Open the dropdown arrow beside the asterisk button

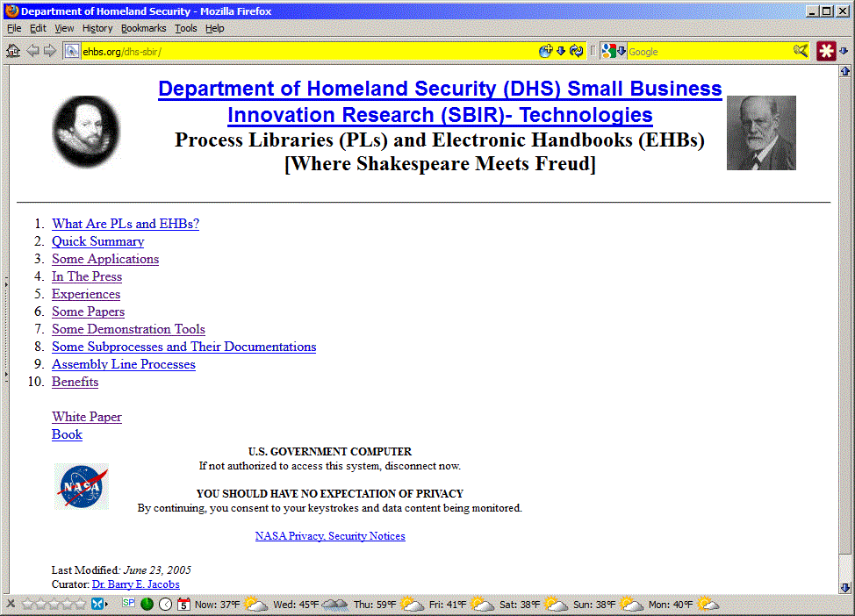point(844,51)
